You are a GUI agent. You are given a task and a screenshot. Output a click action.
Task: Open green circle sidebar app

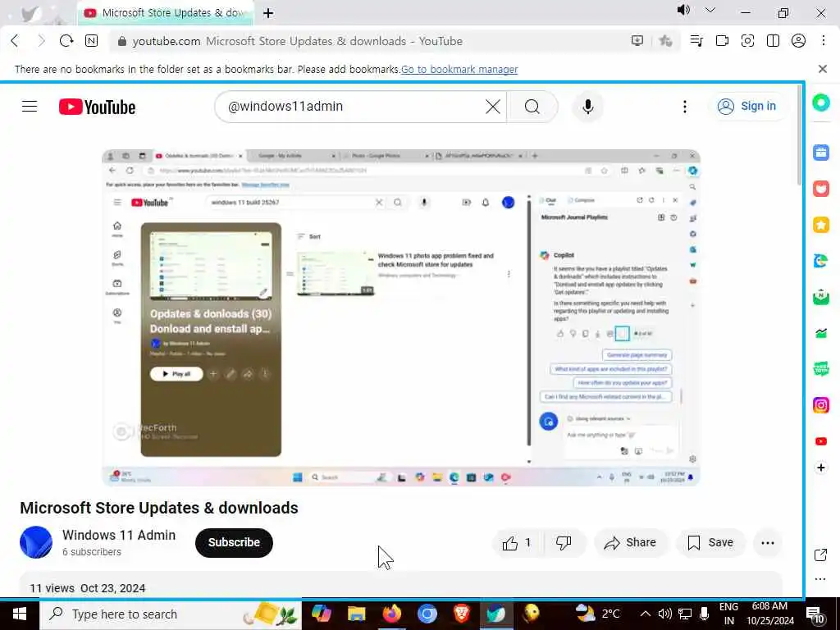821,102
